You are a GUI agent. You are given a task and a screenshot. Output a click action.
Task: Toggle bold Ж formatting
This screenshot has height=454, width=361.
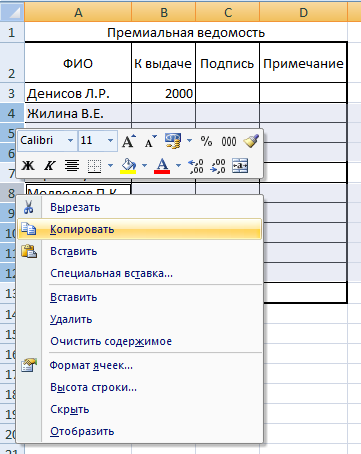click(x=28, y=165)
